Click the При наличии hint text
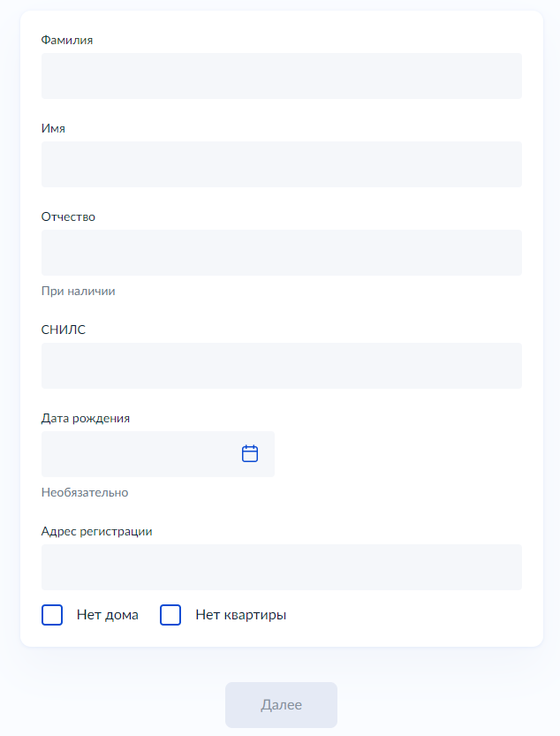Image resolution: width=560 pixels, height=736 pixels. coord(79,291)
